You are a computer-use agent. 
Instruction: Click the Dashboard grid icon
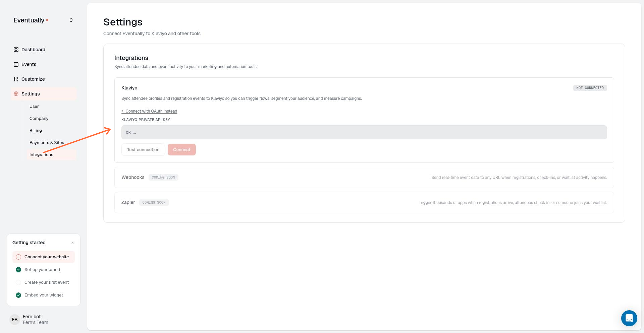pyautogui.click(x=16, y=50)
